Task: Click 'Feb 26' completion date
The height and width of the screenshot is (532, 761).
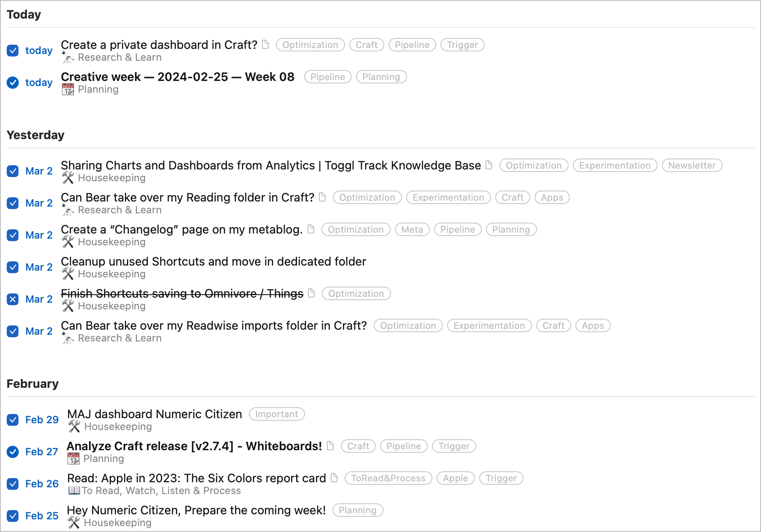Action: click(42, 484)
